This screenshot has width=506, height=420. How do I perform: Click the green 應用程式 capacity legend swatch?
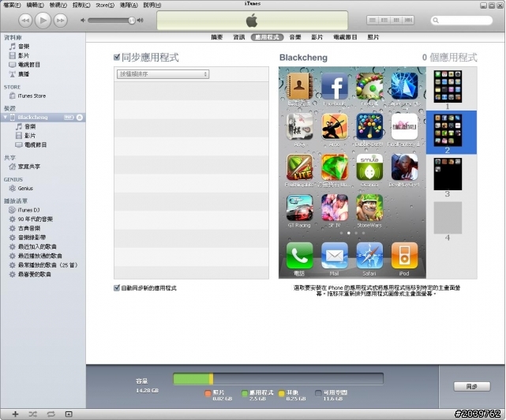pos(244,393)
